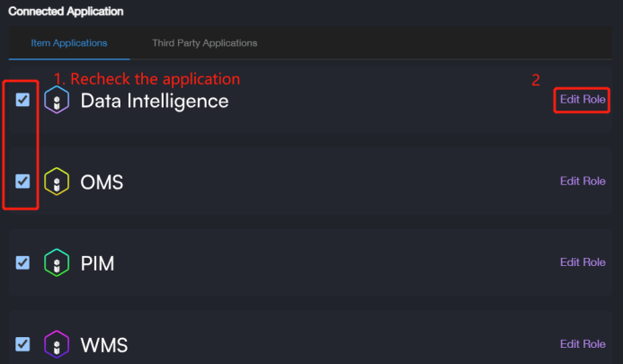Switch to Third Party Applications tab
Viewport: 623px width, 364px height.
pos(204,42)
